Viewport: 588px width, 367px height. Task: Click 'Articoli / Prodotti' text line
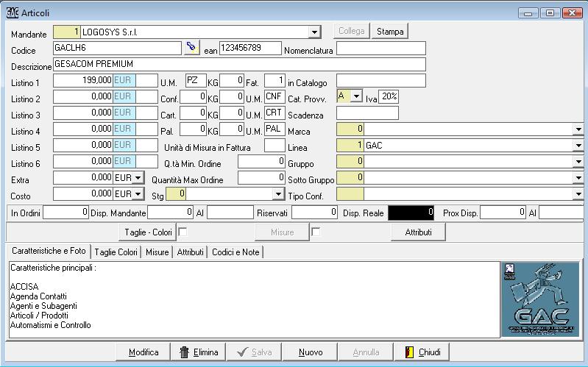tap(39, 316)
